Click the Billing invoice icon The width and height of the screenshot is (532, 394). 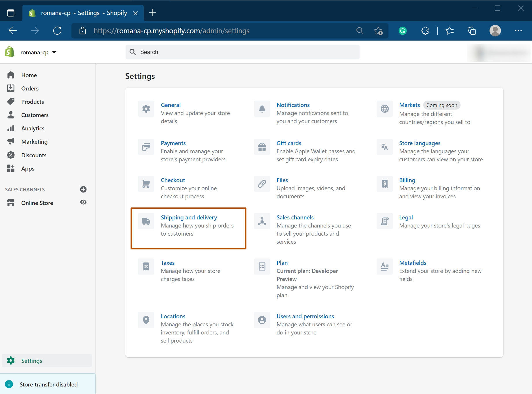tap(385, 184)
